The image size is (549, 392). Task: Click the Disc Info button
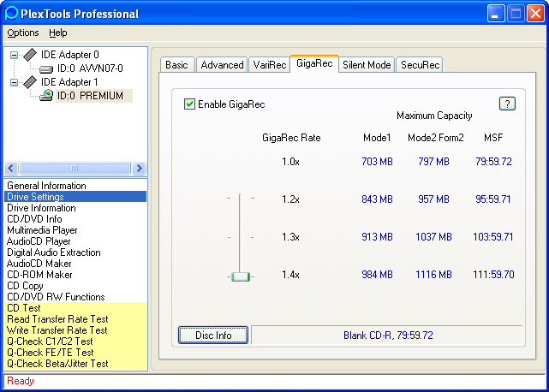coord(213,336)
